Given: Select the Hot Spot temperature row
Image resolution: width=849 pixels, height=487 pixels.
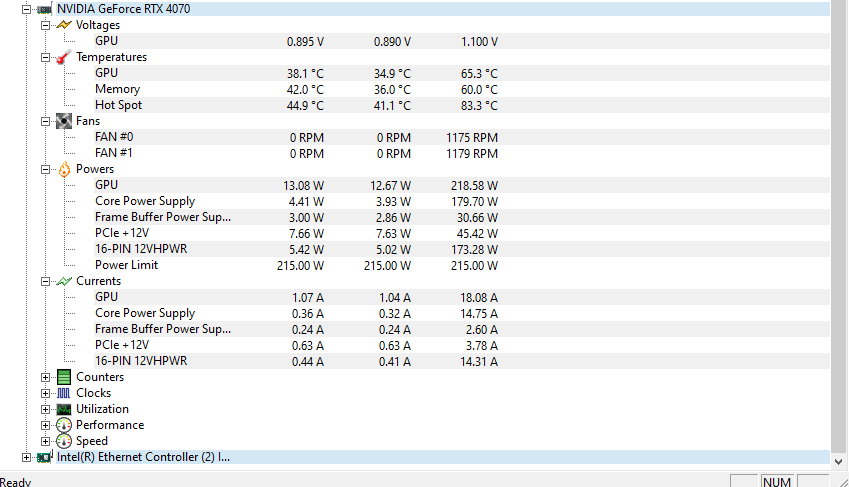Looking at the screenshot, I should pos(118,105).
